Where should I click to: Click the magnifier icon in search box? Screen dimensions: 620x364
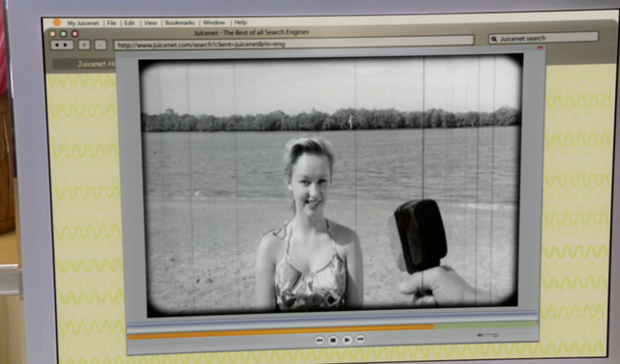(x=493, y=39)
